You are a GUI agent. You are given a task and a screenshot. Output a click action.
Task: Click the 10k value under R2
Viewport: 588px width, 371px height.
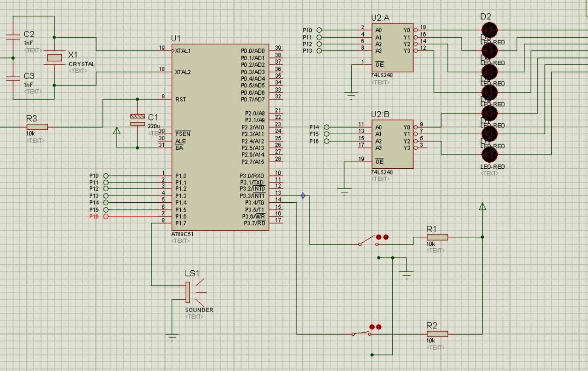click(x=431, y=341)
